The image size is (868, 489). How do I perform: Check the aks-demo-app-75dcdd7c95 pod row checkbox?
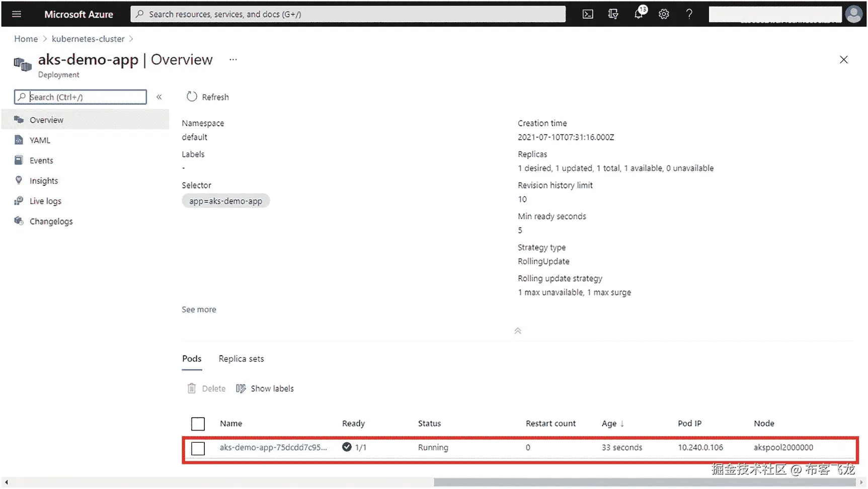[x=198, y=448]
